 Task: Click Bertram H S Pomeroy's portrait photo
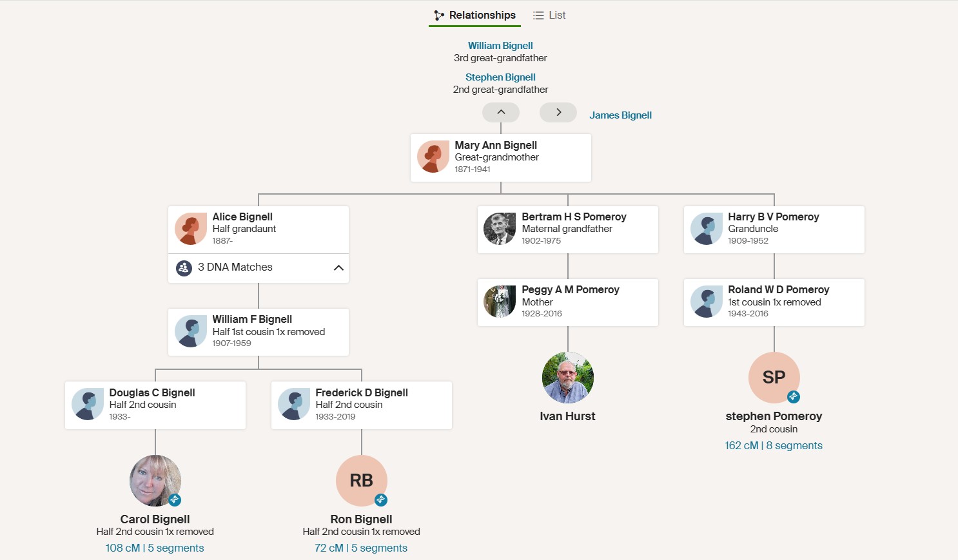[x=500, y=229]
